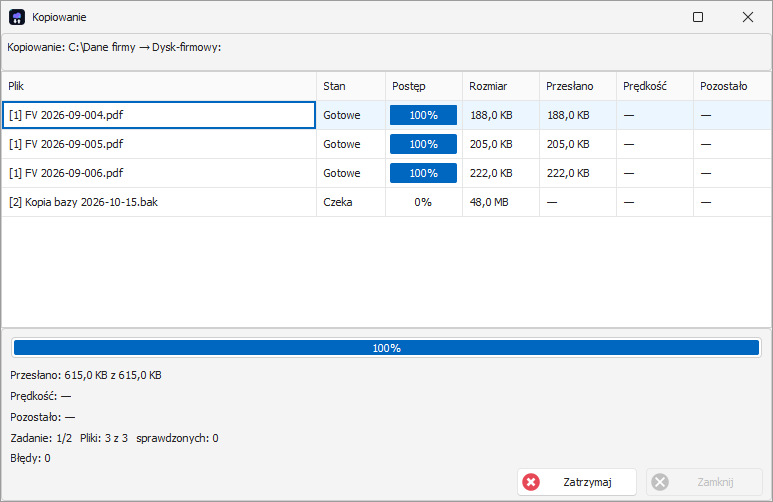Click the 188,0 KB cell in Rozmiar column
Screen dimensions: 773x502
(501, 115)
